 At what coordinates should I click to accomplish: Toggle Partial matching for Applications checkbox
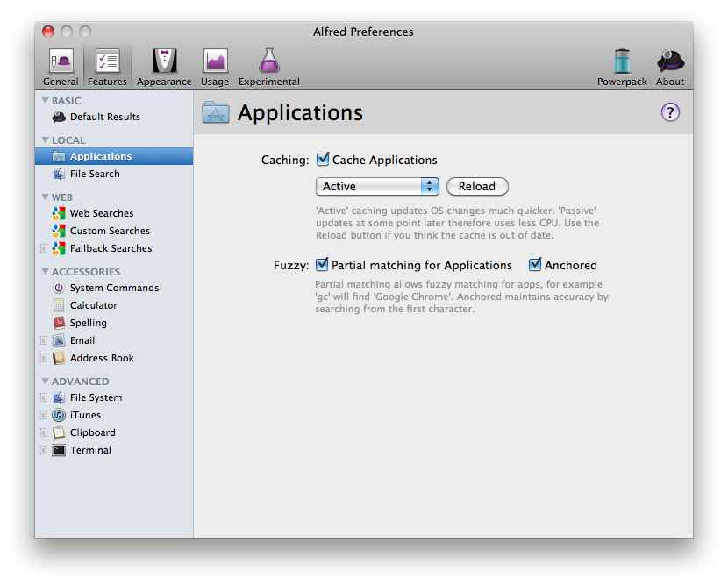pos(322,265)
